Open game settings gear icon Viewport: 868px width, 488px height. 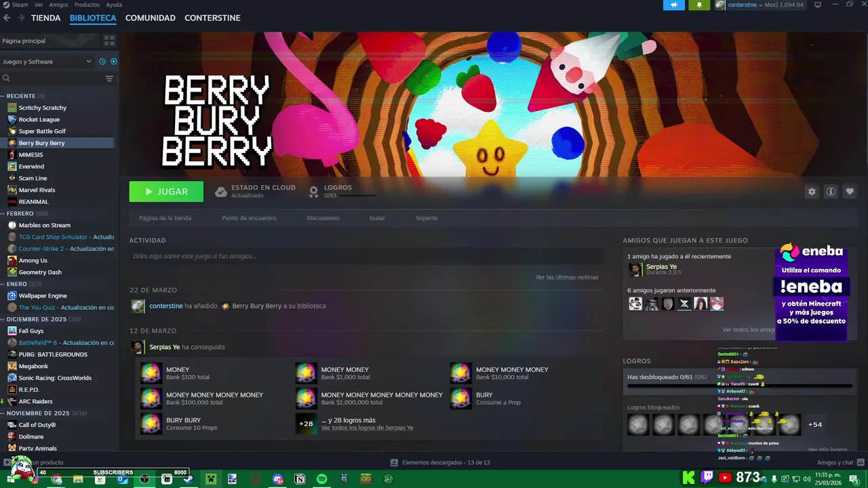pos(812,192)
